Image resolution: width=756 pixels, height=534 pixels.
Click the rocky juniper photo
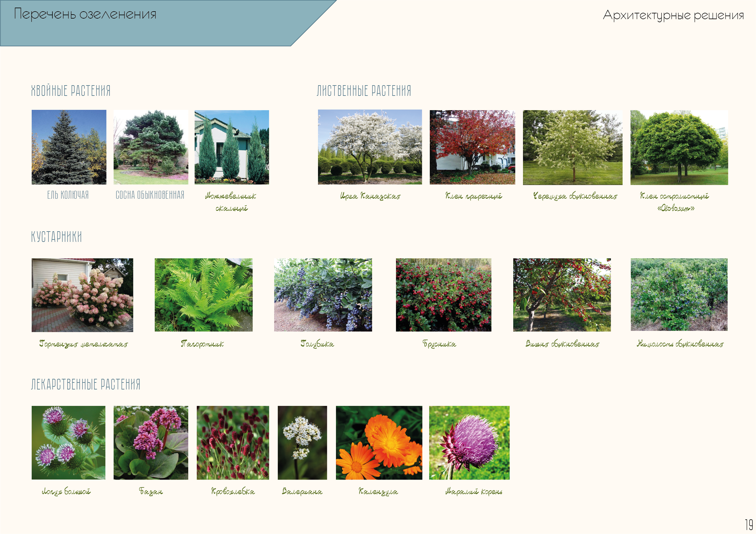(x=231, y=147)
